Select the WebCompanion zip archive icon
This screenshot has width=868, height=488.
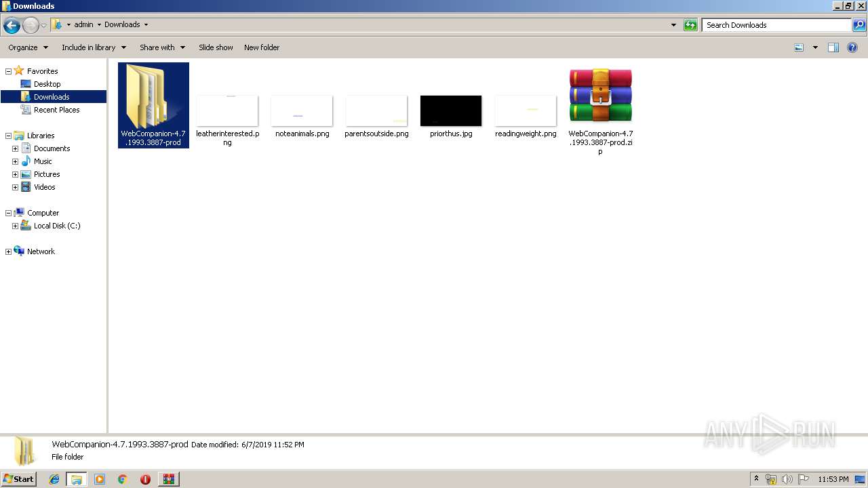(x=601, y=96)
